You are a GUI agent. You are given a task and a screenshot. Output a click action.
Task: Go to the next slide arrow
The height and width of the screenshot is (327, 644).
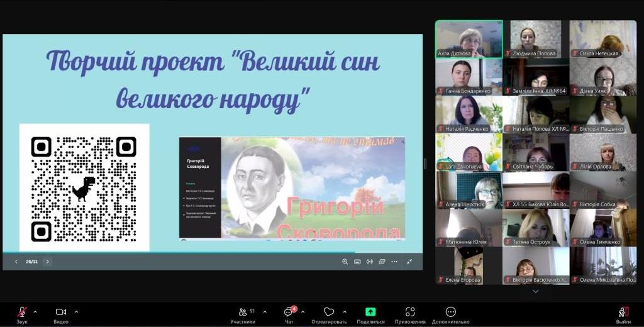point(47,262)
